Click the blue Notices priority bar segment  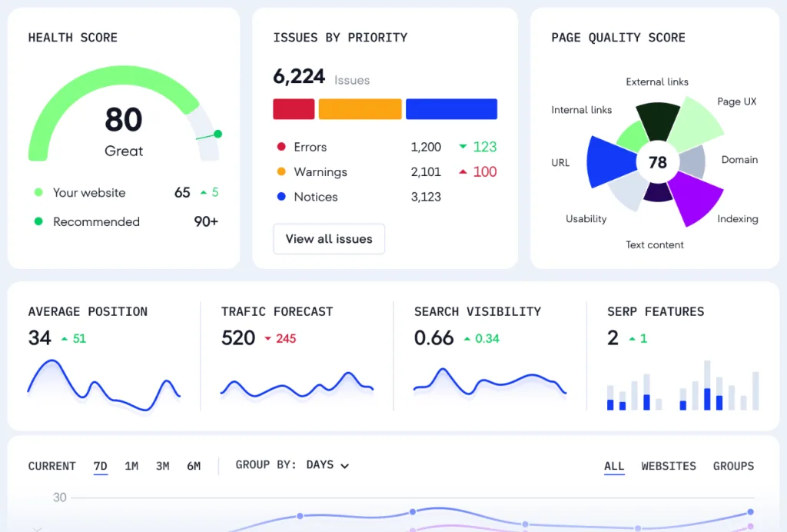(x=451, y=109)
